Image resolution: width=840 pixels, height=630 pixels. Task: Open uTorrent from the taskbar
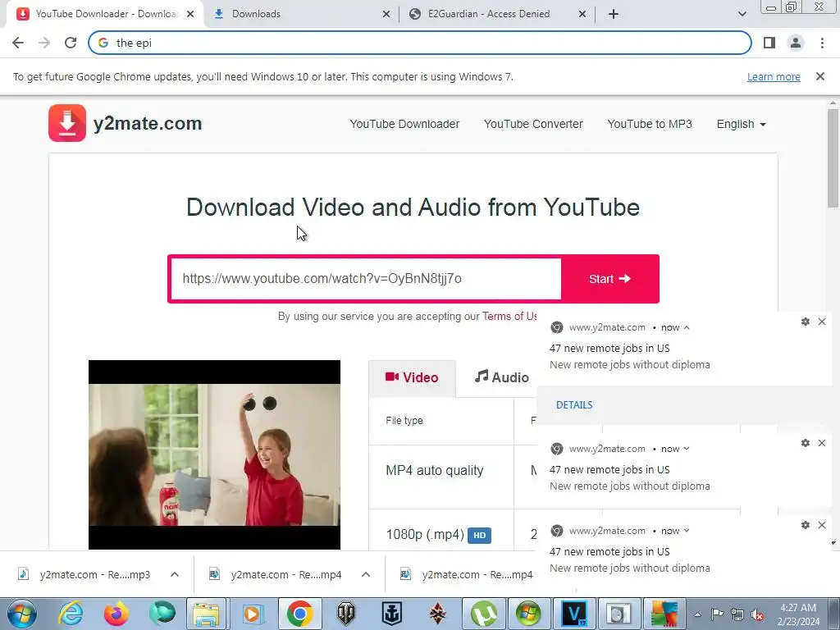click(x=484, y=614)
